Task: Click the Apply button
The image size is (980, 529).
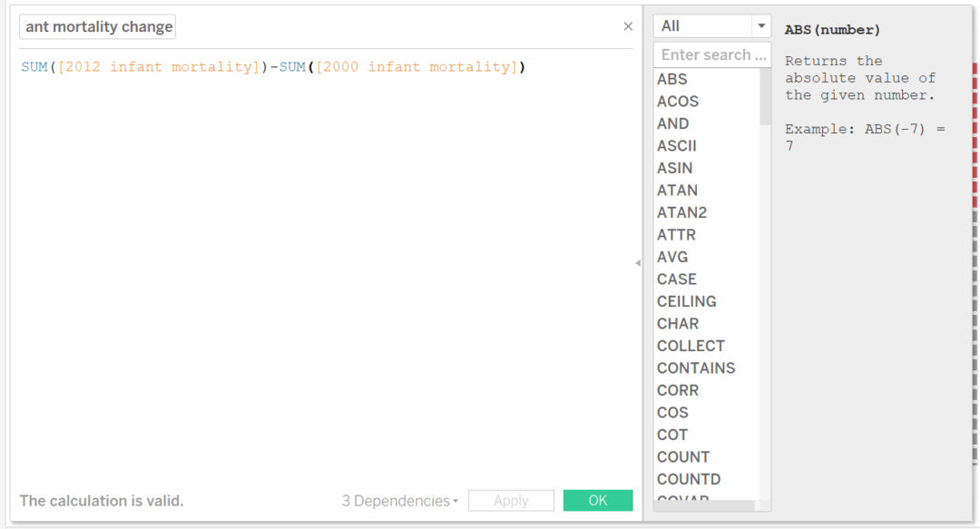Action: [x=511, y=501]
